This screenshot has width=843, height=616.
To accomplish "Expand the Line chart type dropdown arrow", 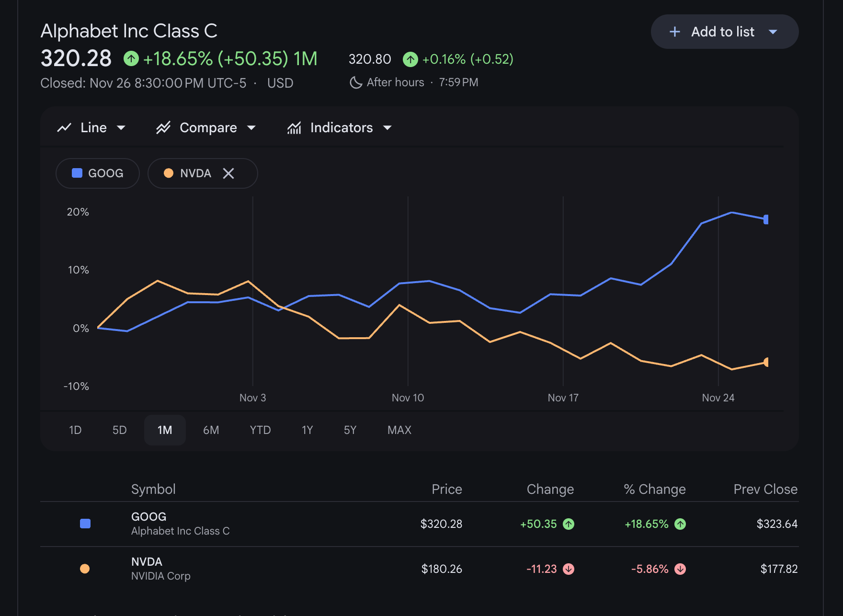I will 121,128.
